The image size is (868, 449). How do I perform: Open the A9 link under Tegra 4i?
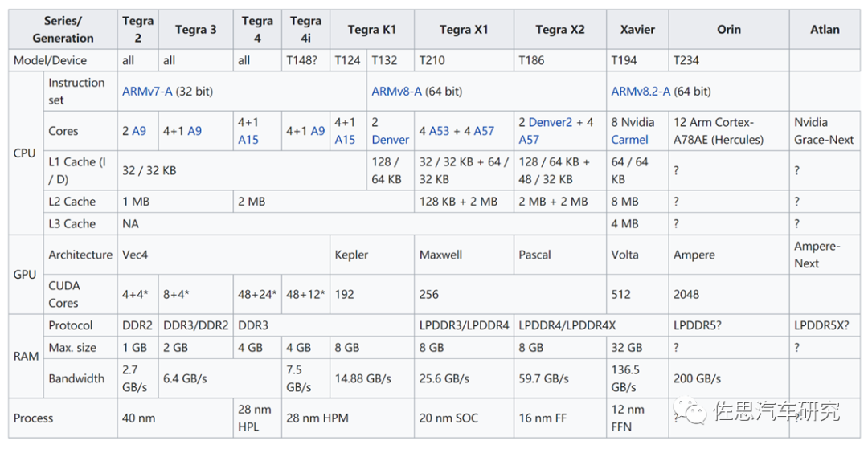point(317,131)
